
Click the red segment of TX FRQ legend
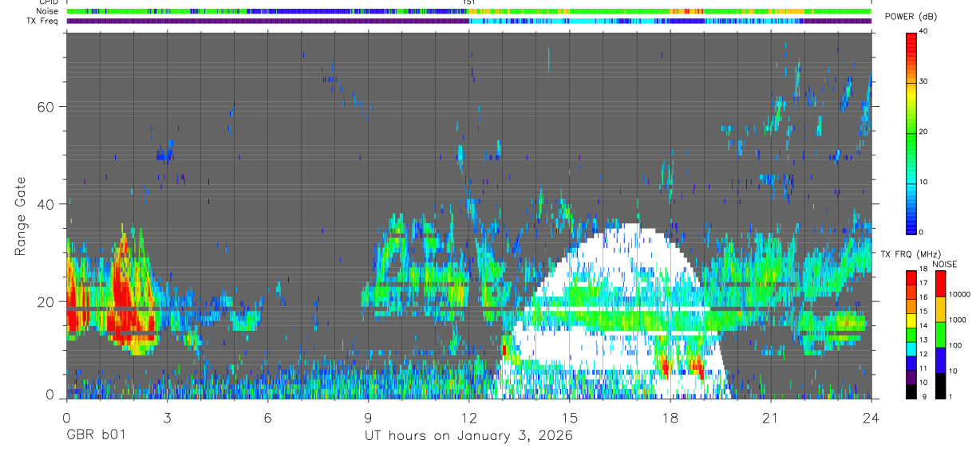click(912, 278)
